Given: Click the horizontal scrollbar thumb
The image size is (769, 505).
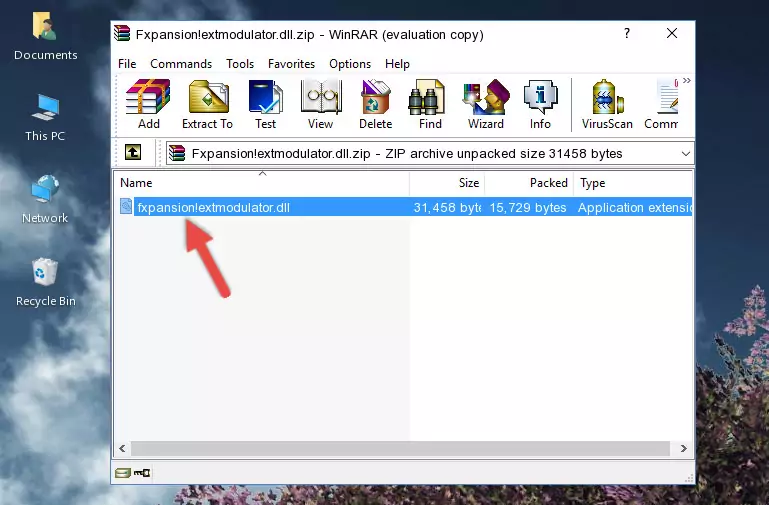Looking at the screenshot, I should tap(400, 448).
